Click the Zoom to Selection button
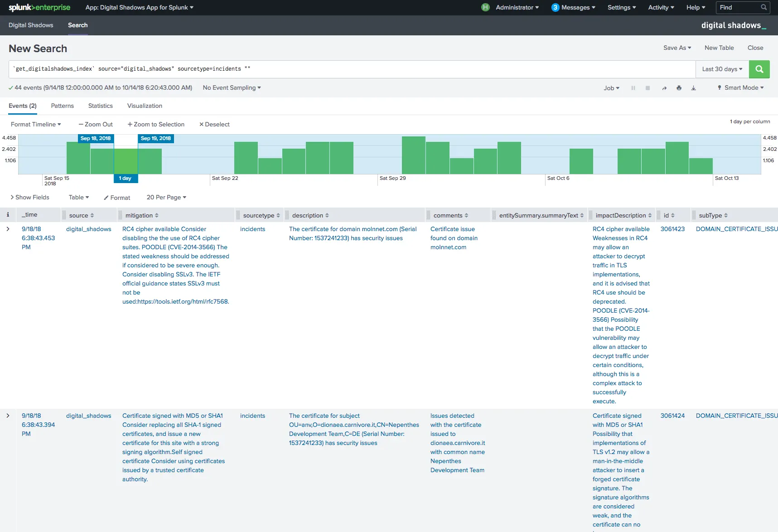 tap(156, 125)
